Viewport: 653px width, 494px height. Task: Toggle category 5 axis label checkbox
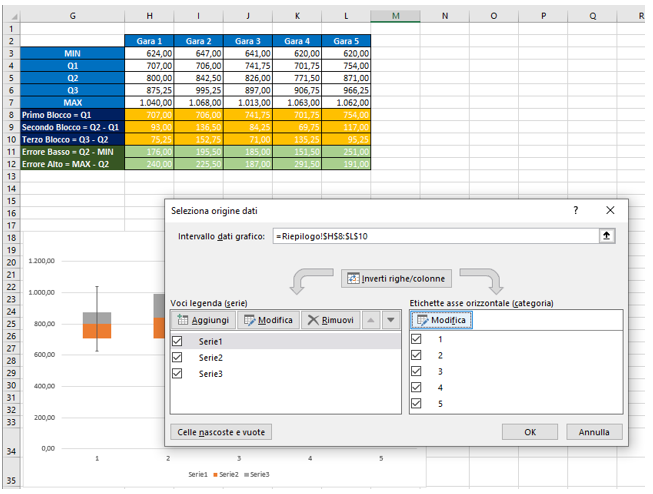coord(417,402)
